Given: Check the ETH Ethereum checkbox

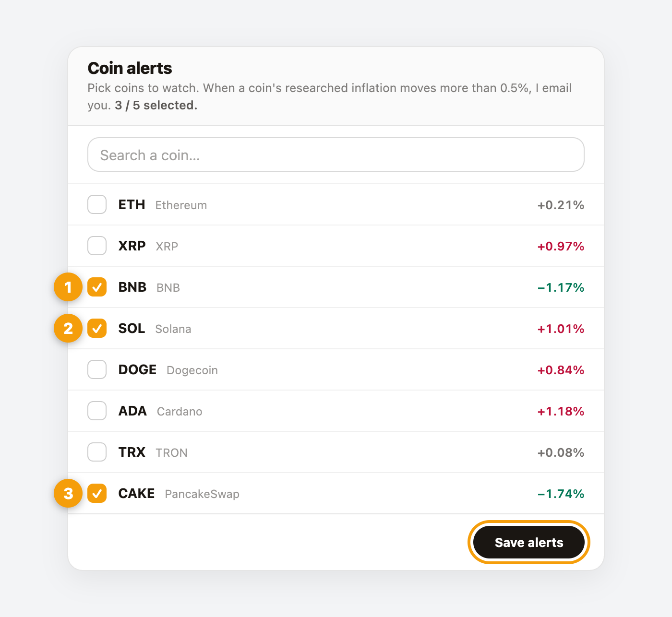Looking at the screenshot, I should (x=97, y=204).
